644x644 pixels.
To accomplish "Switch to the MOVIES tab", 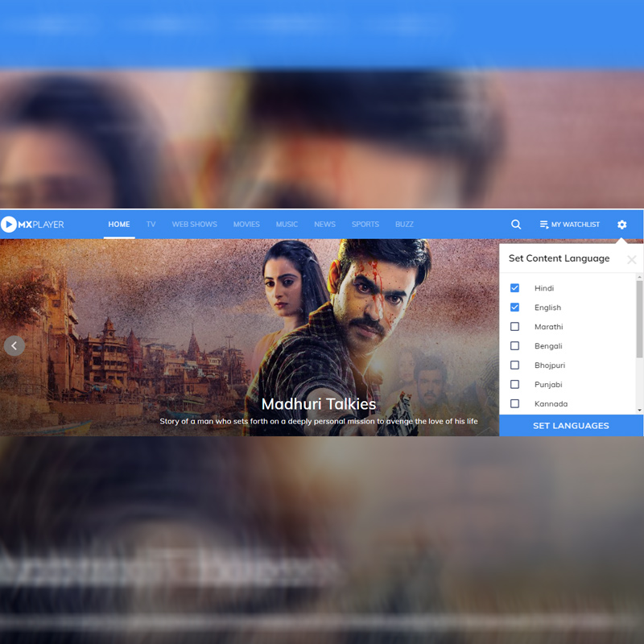I will pyautogui.click(x=246, y=225).
